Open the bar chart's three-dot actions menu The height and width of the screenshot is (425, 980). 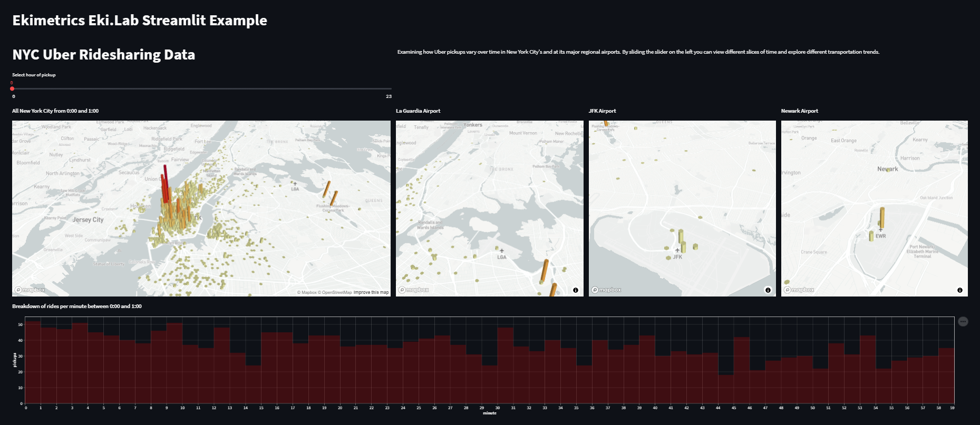[x=963, y=321]
